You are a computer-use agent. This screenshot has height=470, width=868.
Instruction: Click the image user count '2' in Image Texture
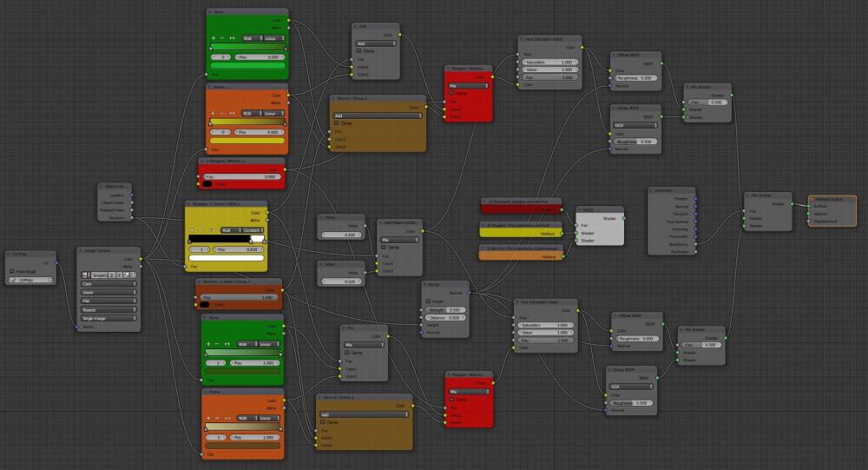112,275
